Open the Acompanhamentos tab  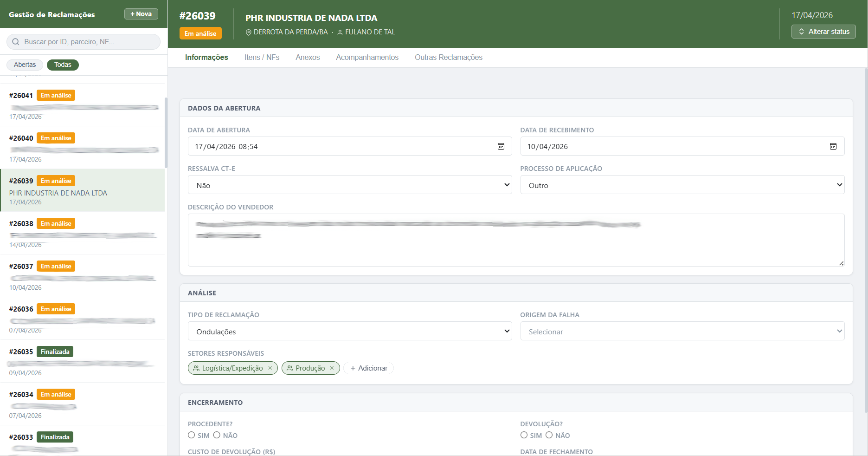click(367, 58)
